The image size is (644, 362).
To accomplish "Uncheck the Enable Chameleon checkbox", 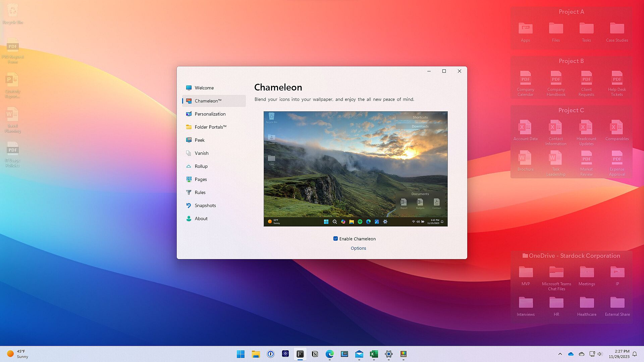I will coord(335,239).
